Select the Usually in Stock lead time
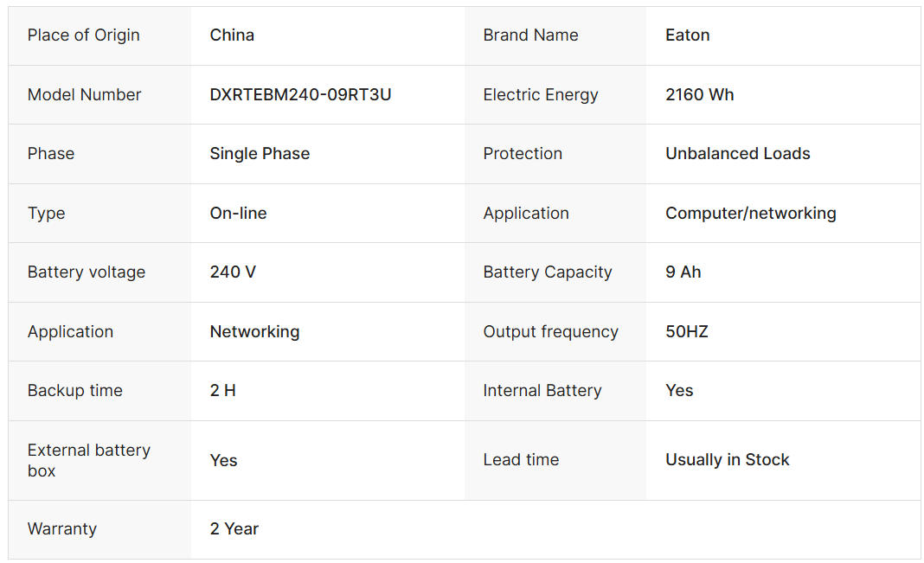The height and width of the screenshot is (563, 924). [x=727, y=460]
